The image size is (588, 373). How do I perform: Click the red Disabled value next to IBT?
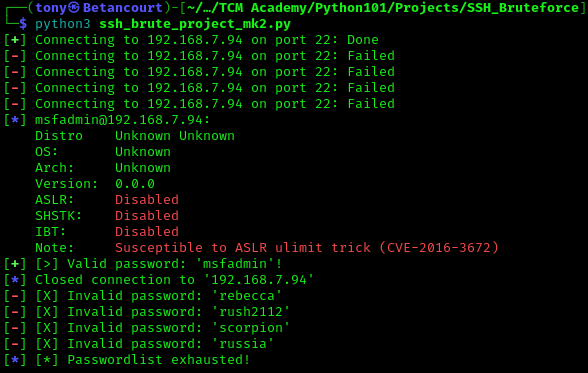click(147, 232)
